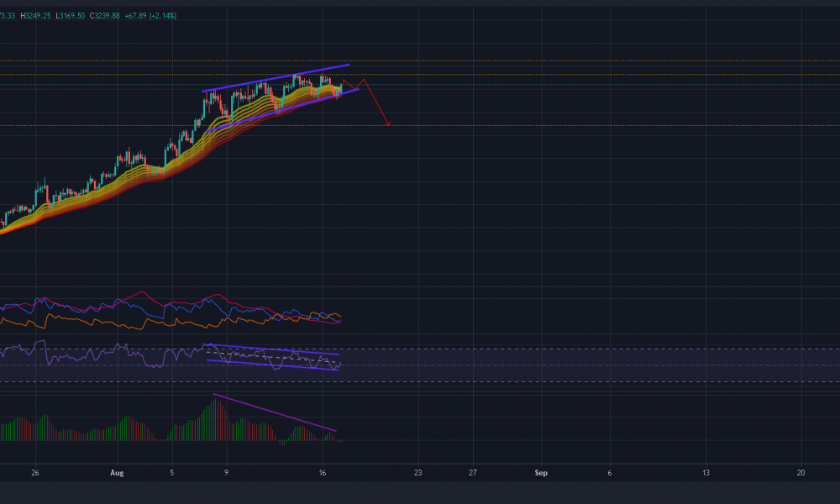Click the 26 date label on the time axis
840x504 pixels.
point(35,472)
